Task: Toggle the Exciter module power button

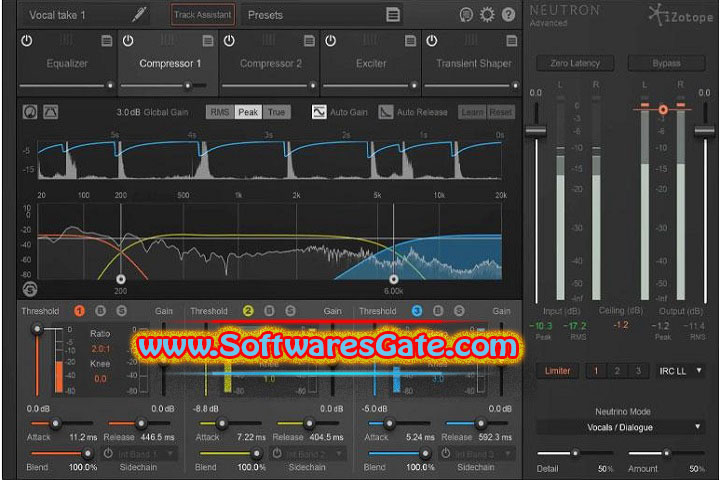Action: [x=330, y=41]
